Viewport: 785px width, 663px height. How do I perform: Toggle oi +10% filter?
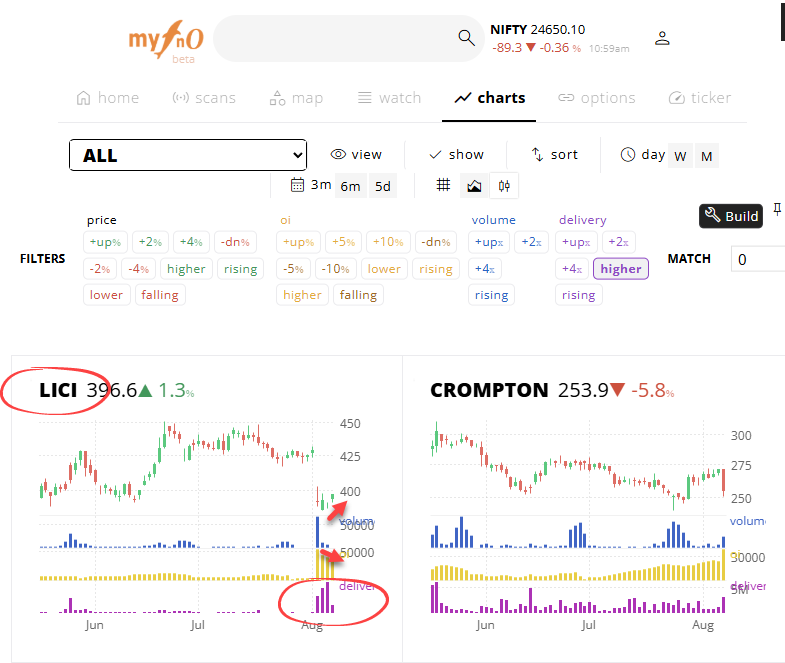(388, 242)
